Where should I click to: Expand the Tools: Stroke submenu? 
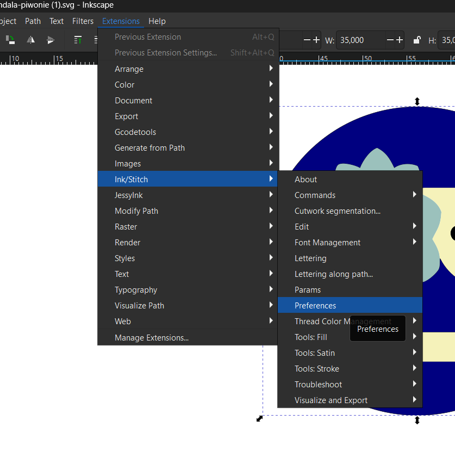pyautogui.click(x=350, y=369)
